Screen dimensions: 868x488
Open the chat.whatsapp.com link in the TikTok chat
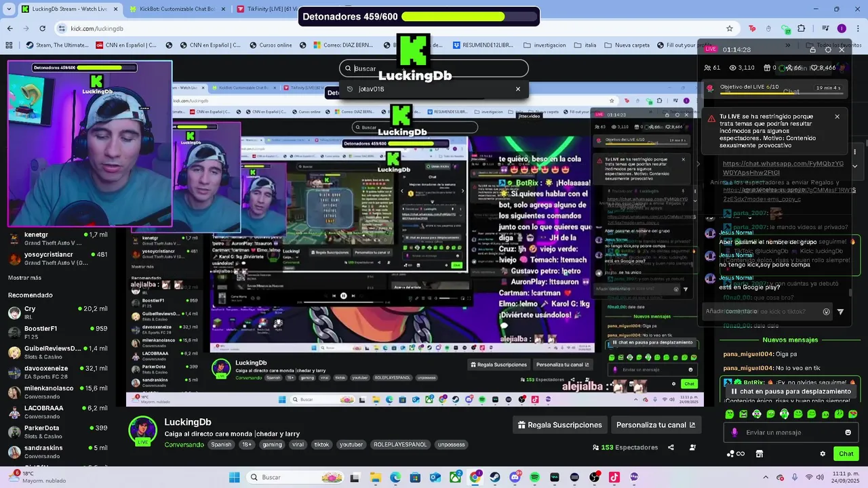783,168
